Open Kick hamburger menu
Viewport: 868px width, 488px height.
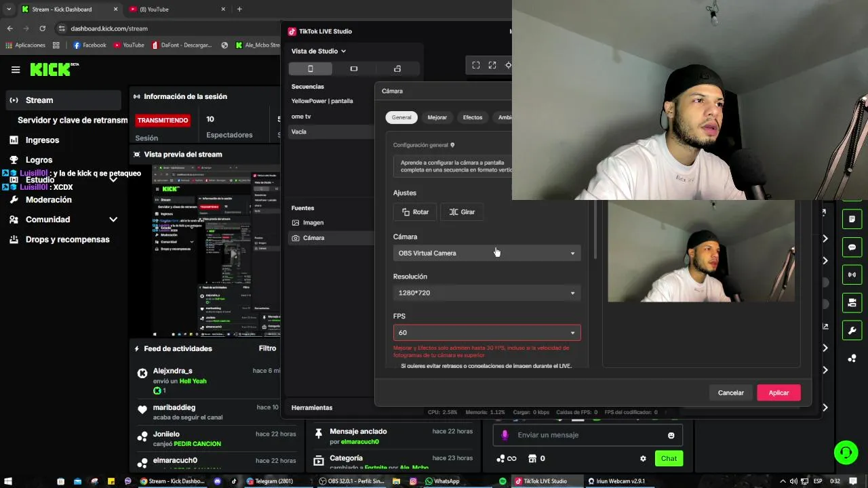tap(16, 69)
